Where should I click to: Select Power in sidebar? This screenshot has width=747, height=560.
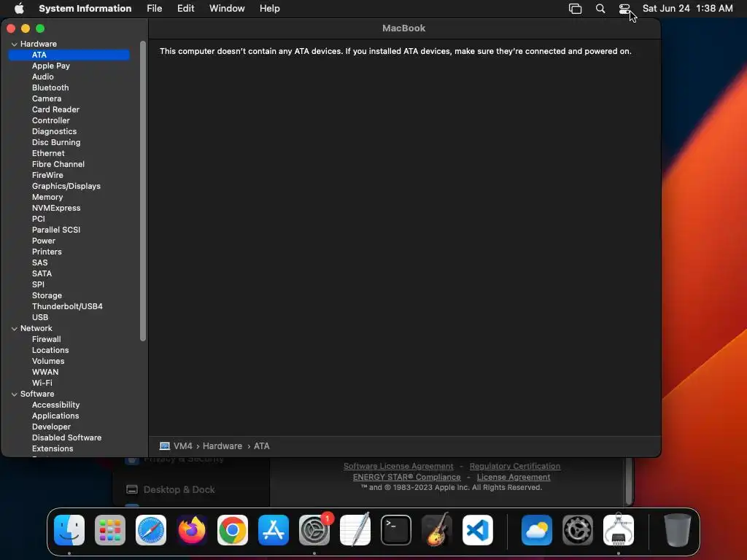(43, 241)
